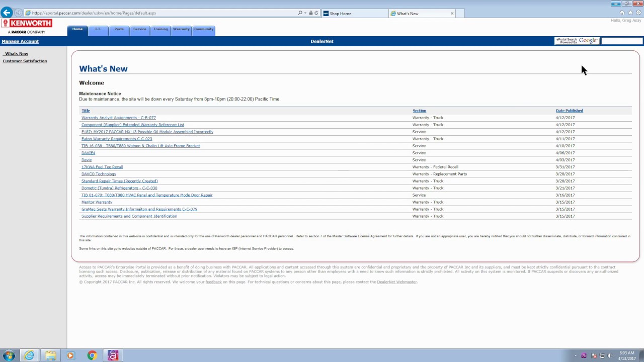644x362 pixels.
Task: Contact the DealerNet Webmaster link
Action: point(397,282)
